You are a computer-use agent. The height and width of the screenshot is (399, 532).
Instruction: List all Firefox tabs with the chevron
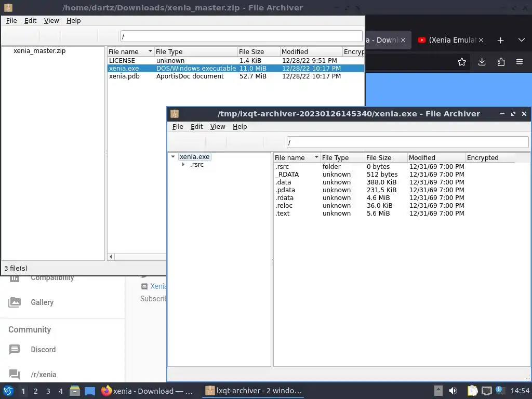click(522, 40)
